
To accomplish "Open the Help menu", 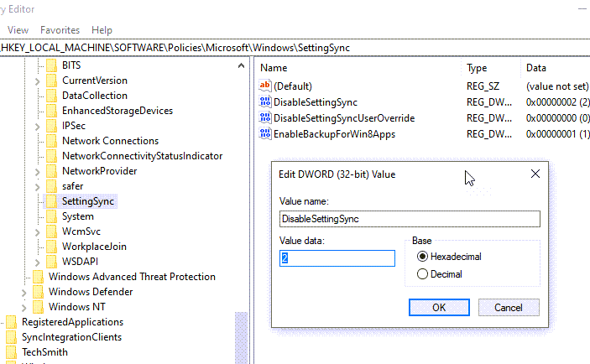I will coord(102,30).
